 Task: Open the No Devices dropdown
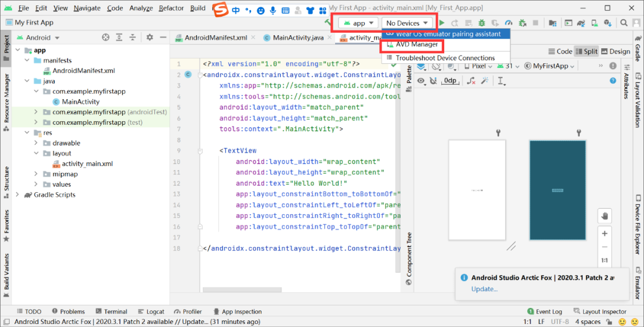click(x=407, y=23)
